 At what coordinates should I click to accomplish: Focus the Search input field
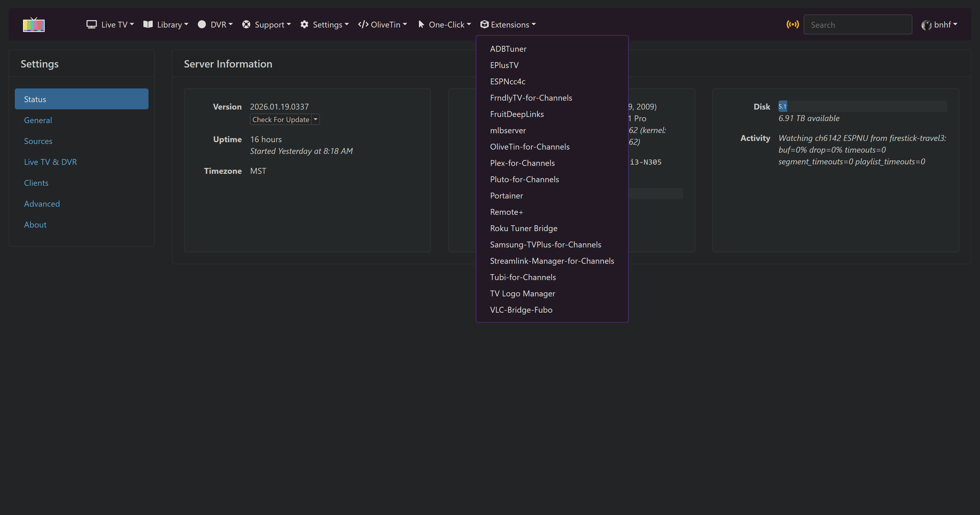click(x=858, y=25)
